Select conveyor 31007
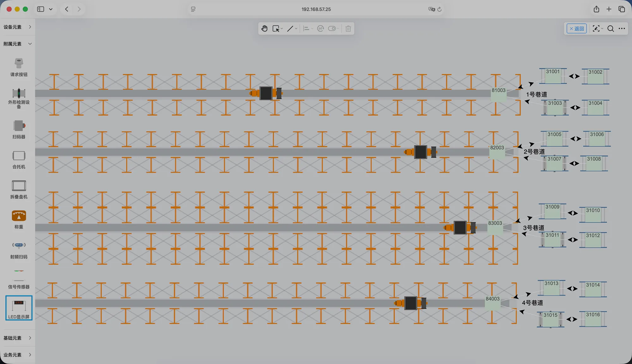This screenshot has width=632, height=364. pos(554,163)
